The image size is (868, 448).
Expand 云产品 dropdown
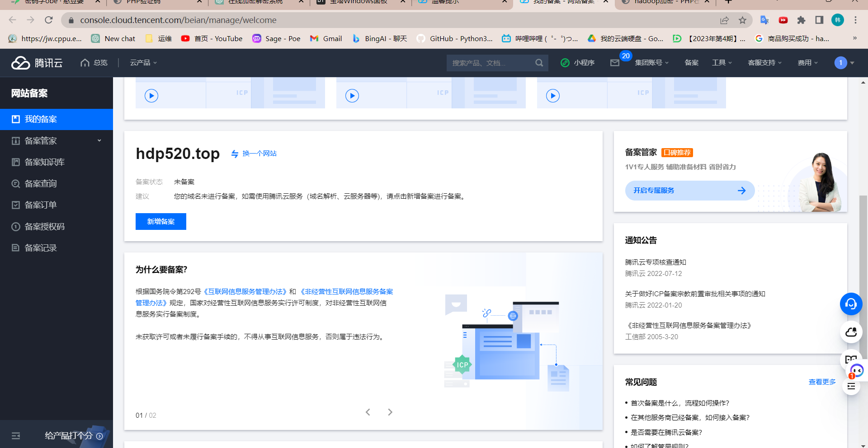143,63
